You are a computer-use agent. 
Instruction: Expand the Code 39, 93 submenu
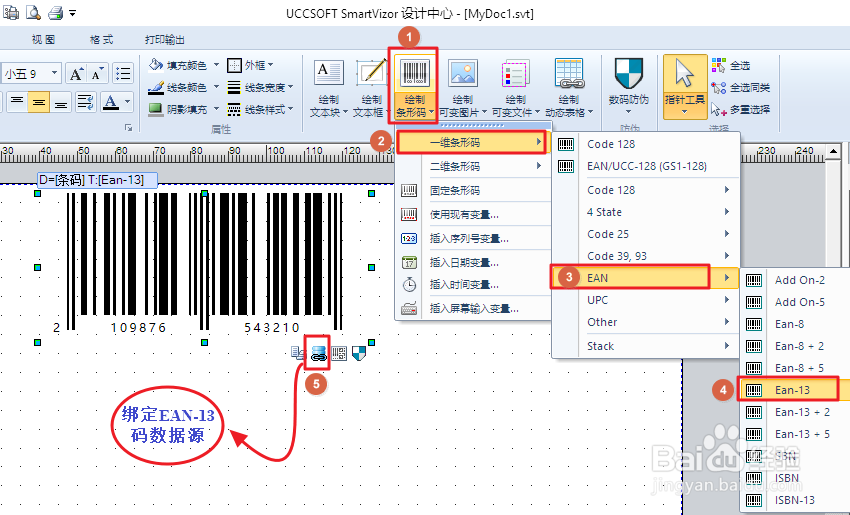645,256
